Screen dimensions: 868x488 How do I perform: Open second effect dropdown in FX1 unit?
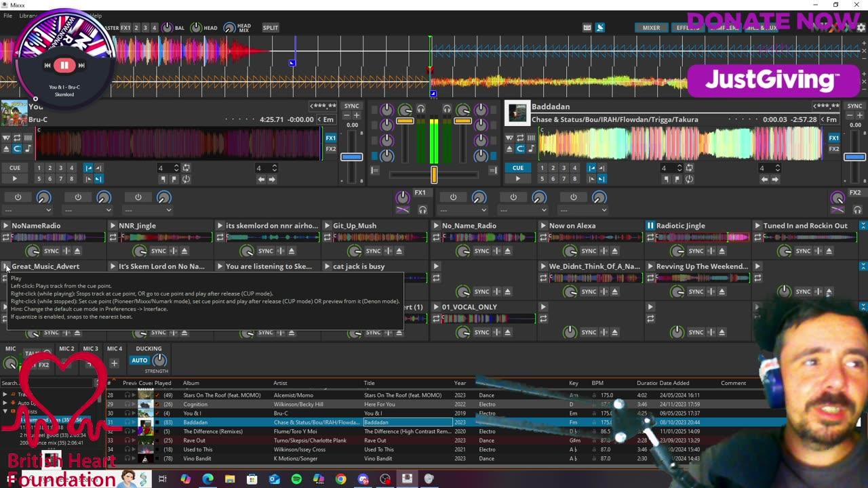pos(87,209)
